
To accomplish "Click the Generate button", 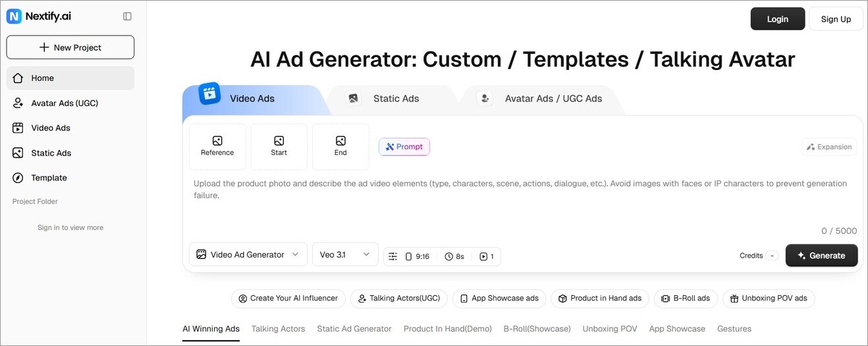I will [821, 255].
